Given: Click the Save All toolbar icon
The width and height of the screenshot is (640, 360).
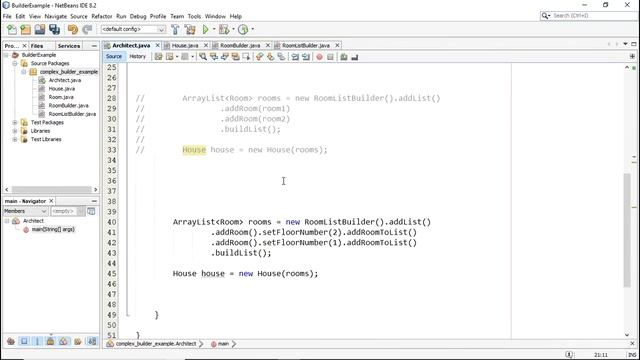Looking at the screenshot, I should 54,29.
